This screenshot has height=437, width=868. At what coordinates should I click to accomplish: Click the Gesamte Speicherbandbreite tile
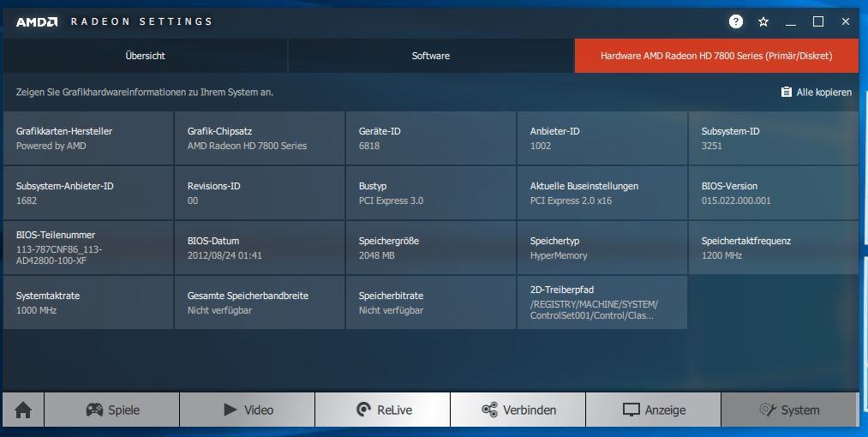(x=260, y=302)
